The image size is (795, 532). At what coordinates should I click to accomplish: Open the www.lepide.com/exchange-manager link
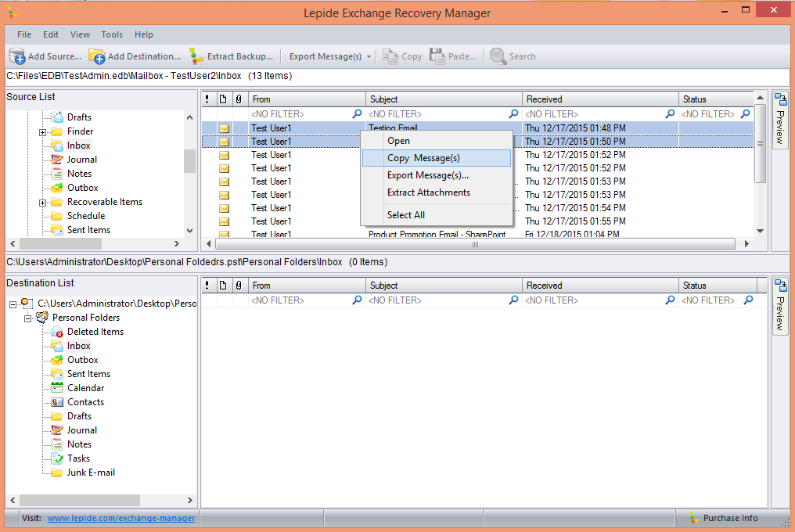[x=121, y=518]
